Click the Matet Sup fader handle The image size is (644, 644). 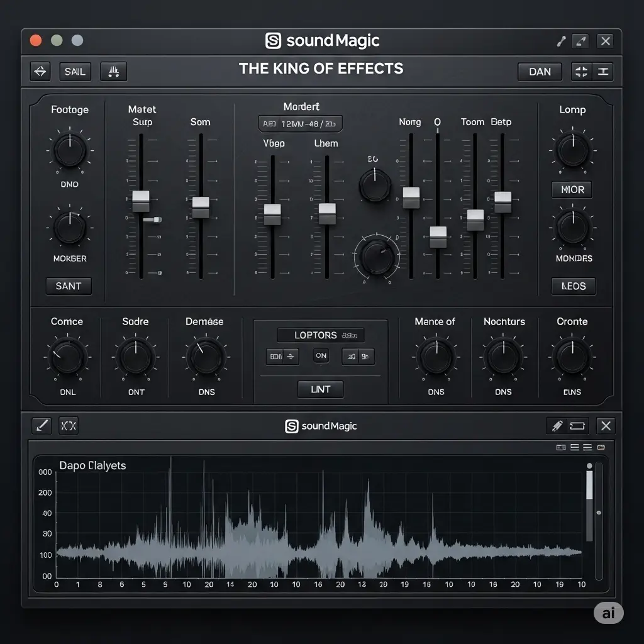(141, 201)
